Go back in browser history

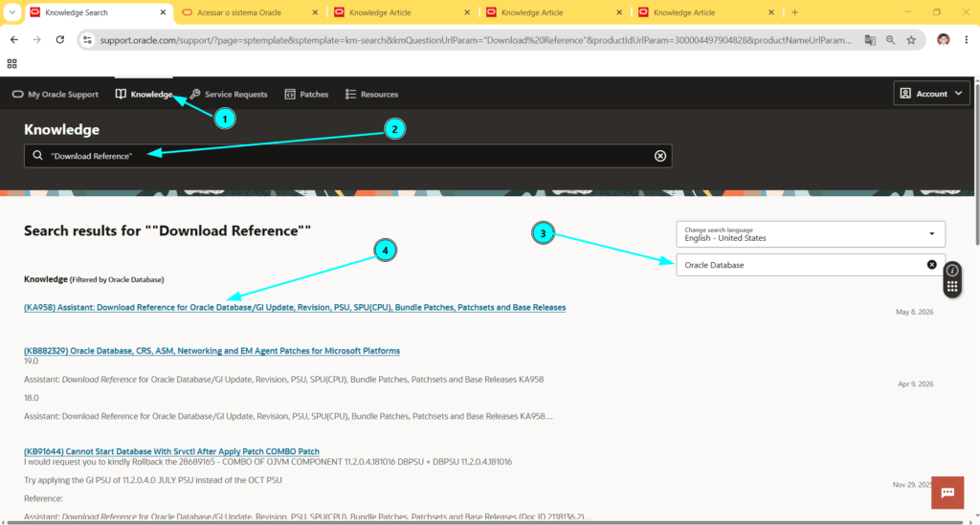point(14,40)
